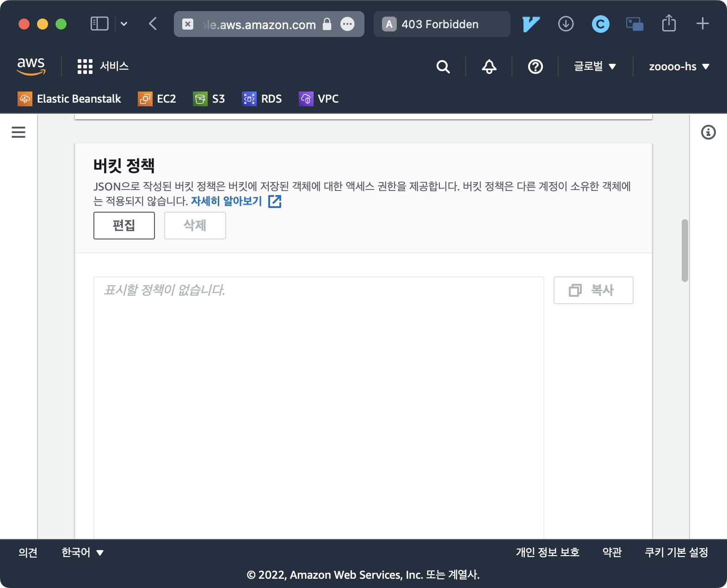Click the blue V extension icon

[531, 24]
